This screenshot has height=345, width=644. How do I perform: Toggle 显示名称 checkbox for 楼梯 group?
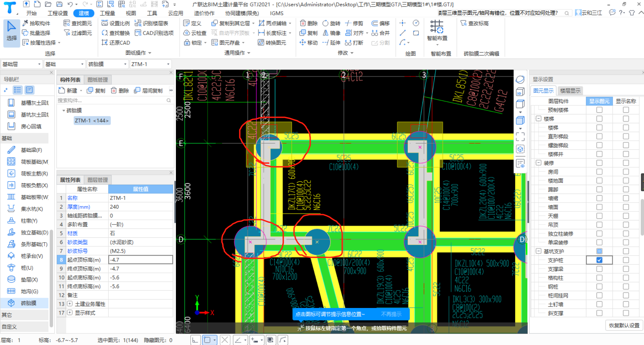tap(626, 118)
